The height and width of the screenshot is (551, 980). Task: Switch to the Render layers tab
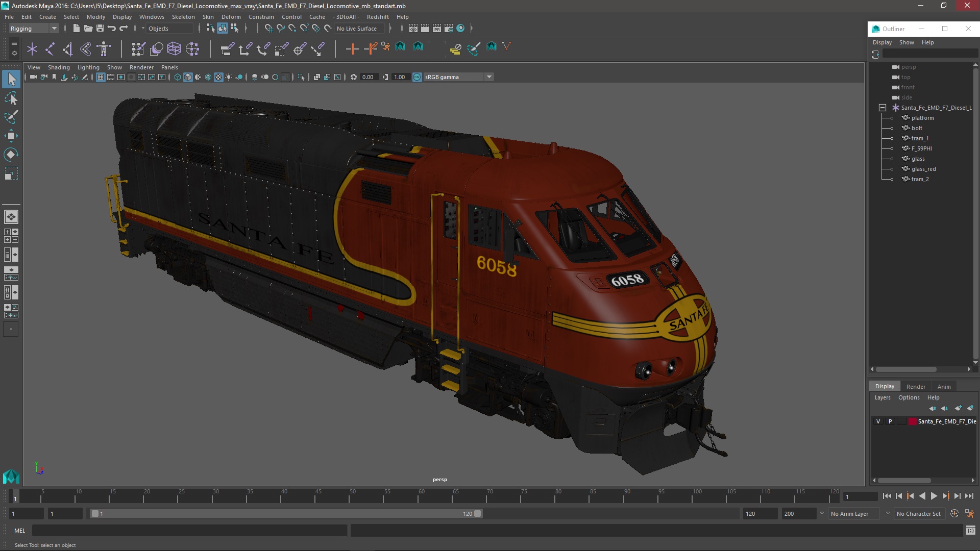click(x=915, y=387)
